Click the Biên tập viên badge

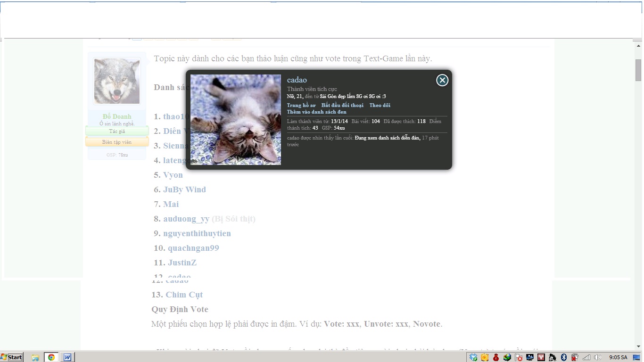117,142
